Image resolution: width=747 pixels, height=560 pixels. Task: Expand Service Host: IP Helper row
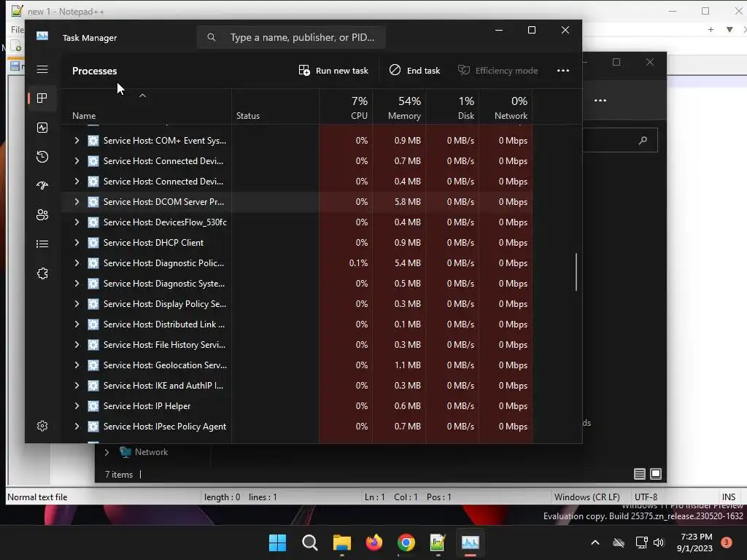tap(76, 406)
